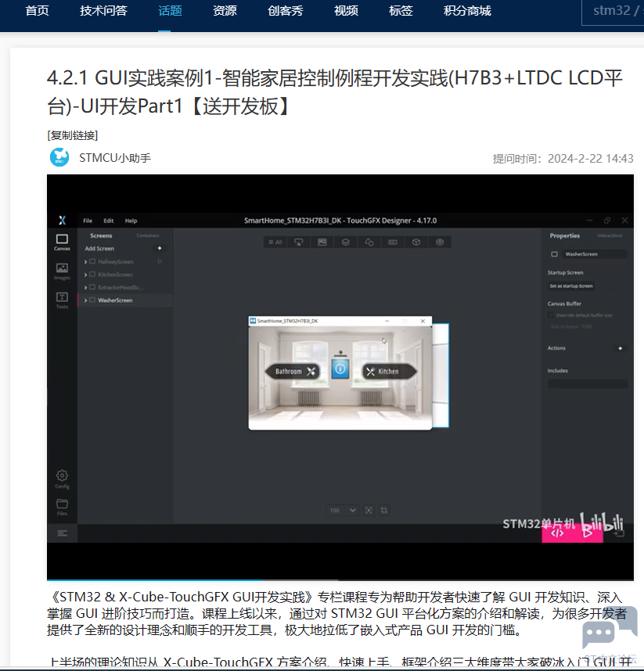Screen dimensions: 644x671
Task: Open the Files folder in the sidebar
Action: 62,507
